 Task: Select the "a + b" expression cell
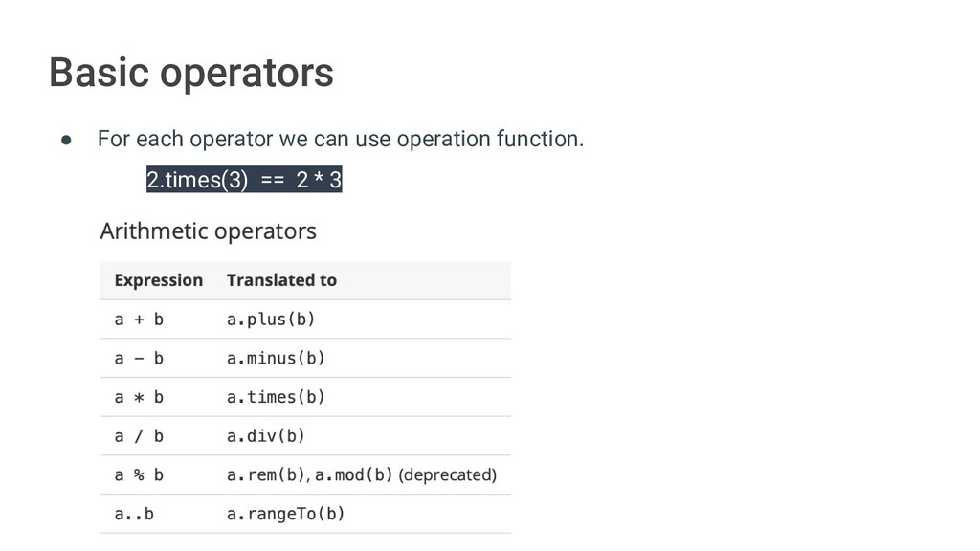click(139, 320)
